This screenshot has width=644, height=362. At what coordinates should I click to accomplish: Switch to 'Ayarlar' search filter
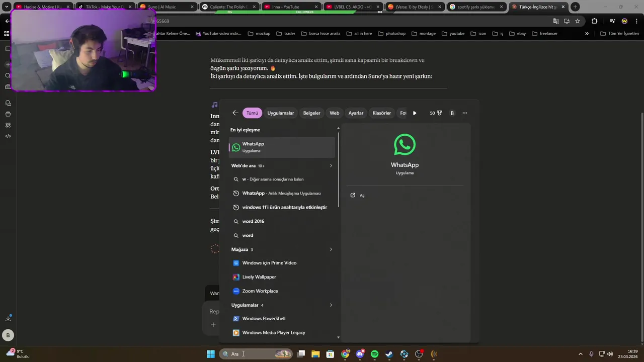click(356, 113)
